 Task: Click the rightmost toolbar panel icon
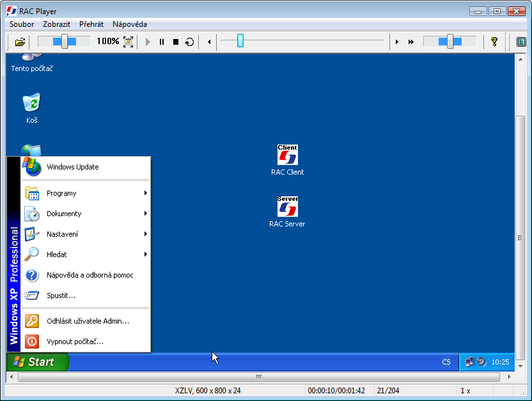coord(521,42)
